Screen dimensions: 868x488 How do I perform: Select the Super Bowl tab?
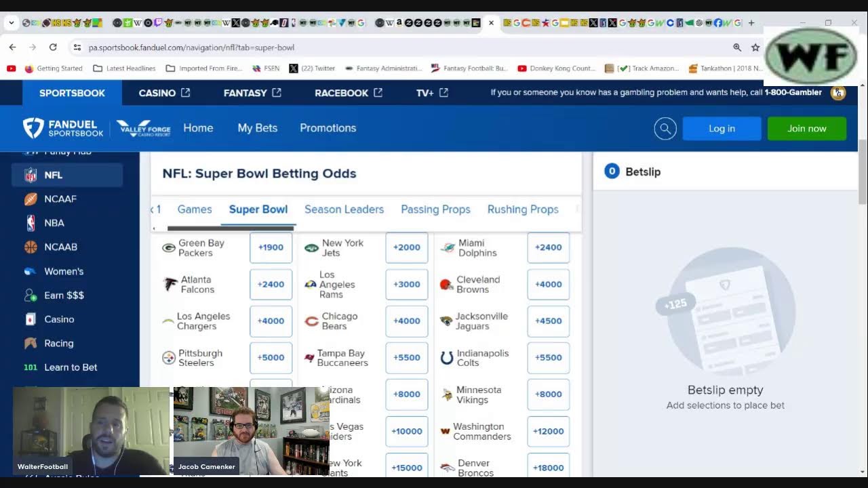tap(258, 209)
